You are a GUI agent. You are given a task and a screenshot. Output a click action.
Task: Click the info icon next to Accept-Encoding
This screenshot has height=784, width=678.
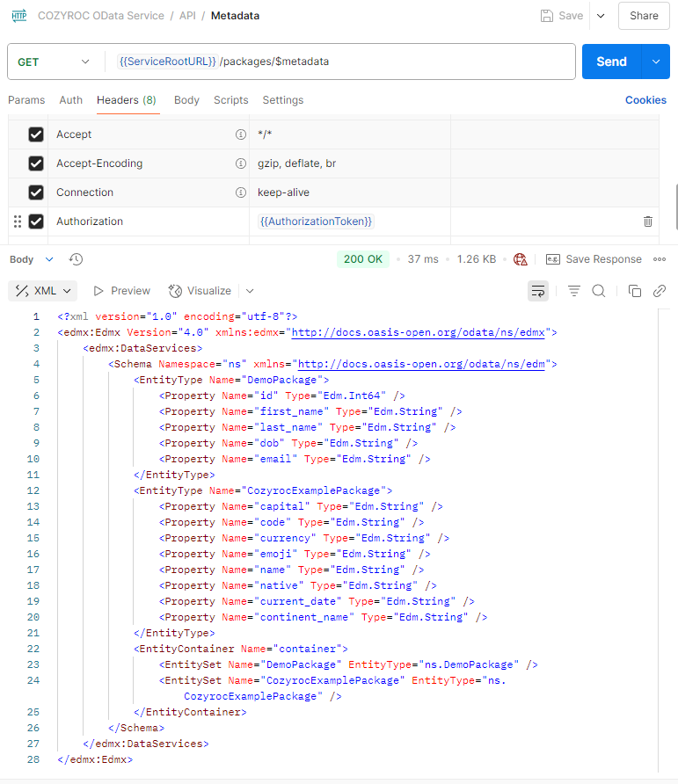coord(240,163)
